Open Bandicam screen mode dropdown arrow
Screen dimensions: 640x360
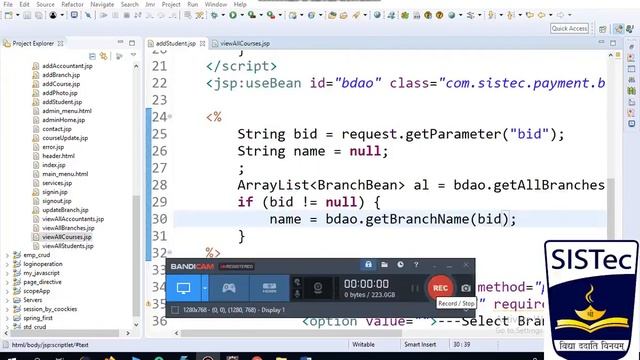(x=205, y=288)
